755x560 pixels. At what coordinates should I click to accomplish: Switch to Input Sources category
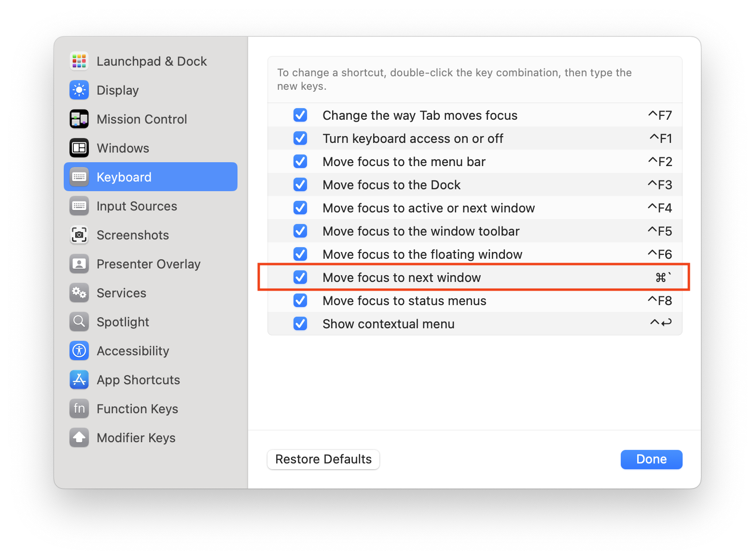tap(137, 206)
